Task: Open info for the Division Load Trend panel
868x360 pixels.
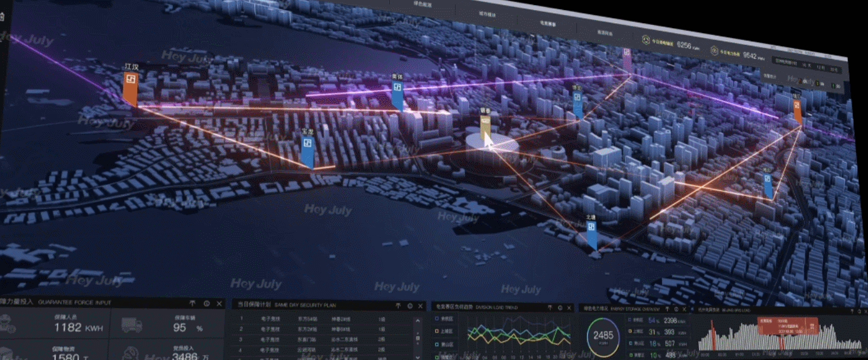Action: click(560, 307)
